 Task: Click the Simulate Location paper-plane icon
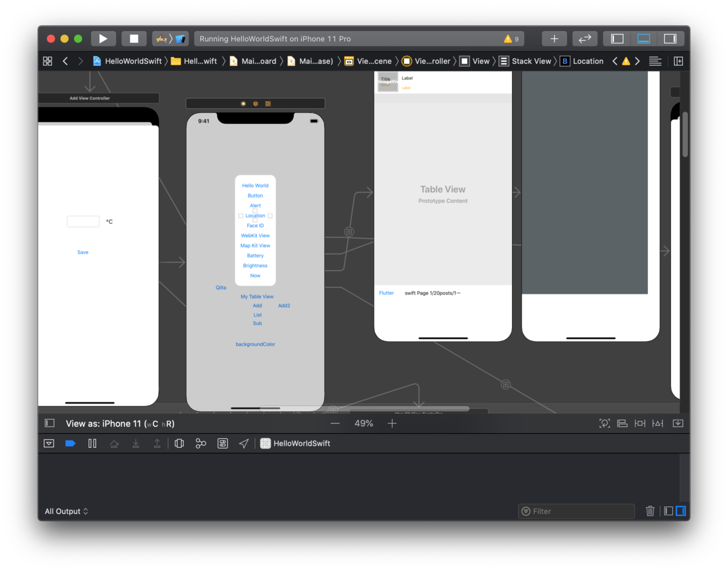click(244, 443)
